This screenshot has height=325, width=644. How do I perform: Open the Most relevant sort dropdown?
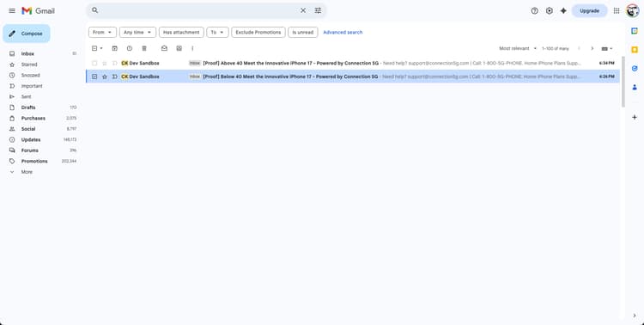[x=518, y=48]
